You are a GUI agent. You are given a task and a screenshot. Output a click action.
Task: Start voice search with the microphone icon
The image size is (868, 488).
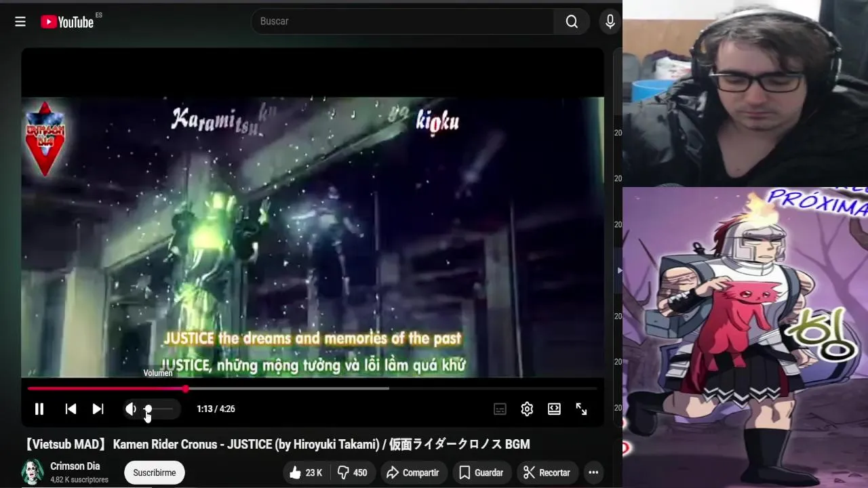coord(610,22)
